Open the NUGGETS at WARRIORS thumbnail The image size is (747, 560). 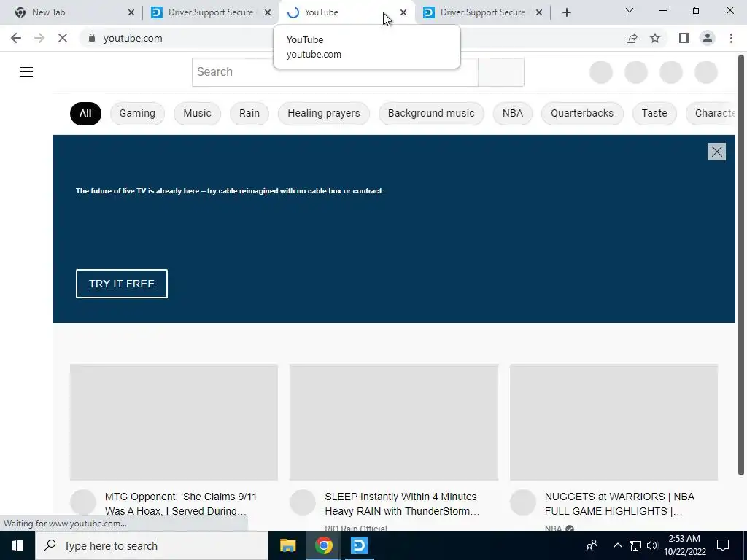(x=614, y=422)
